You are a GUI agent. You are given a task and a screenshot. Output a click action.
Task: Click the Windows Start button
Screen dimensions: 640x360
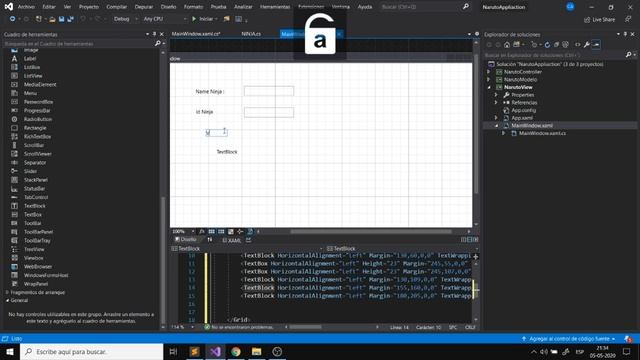click(x=10, y=351)
